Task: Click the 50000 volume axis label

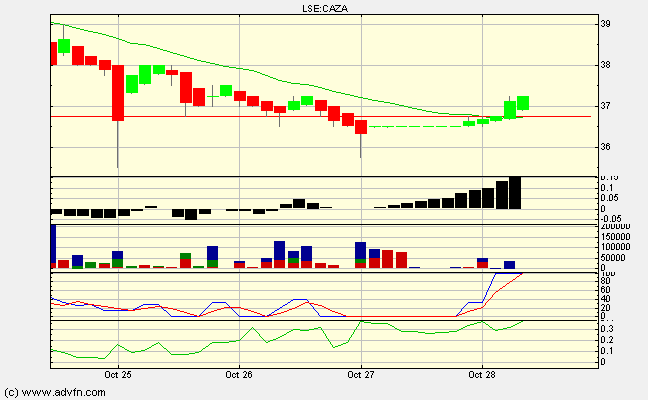Action: point(613,258)
